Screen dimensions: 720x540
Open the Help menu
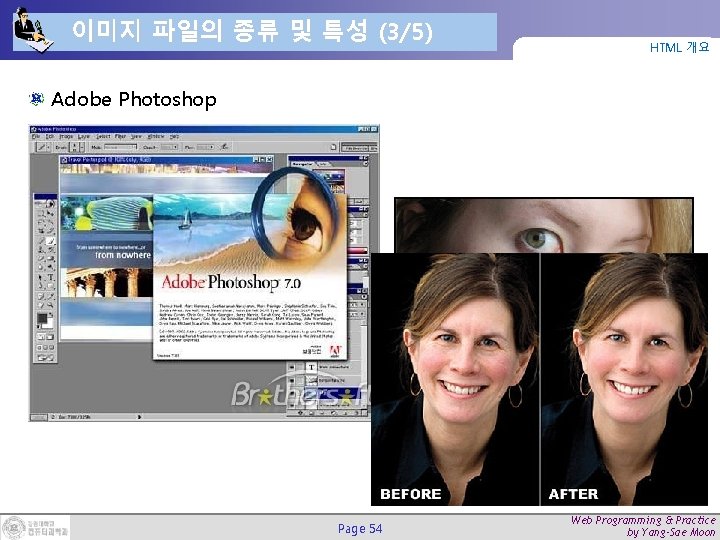pos(174,136)
